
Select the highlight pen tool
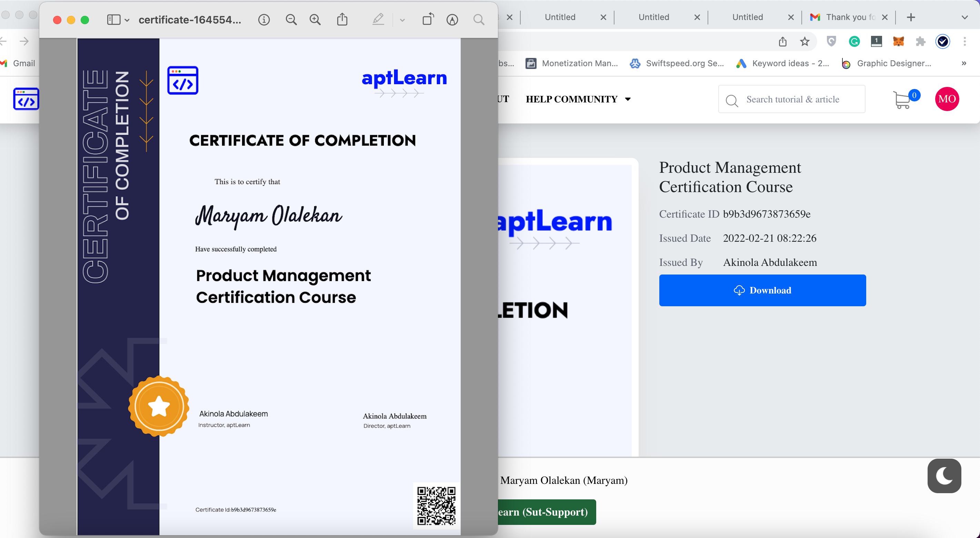pos(378,20)
